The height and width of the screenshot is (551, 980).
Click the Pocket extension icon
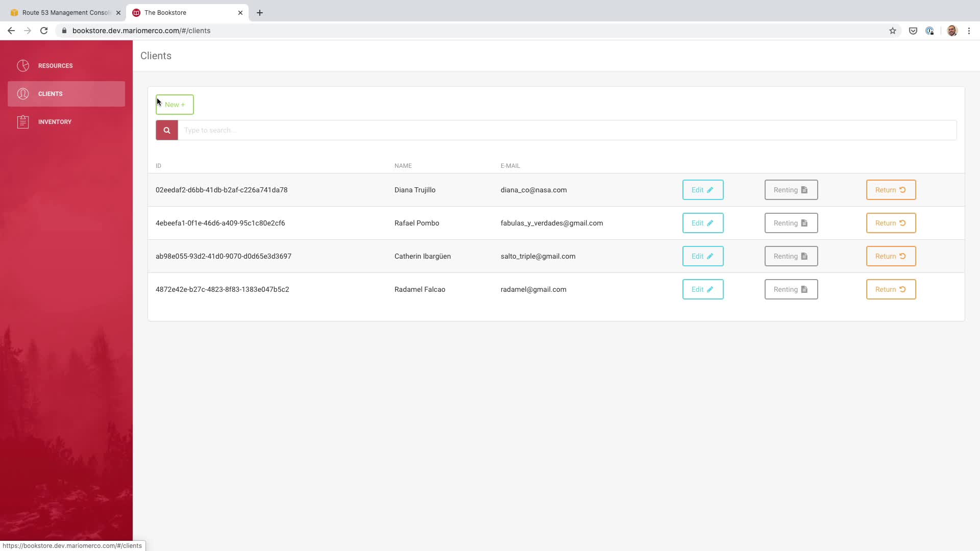913,31
